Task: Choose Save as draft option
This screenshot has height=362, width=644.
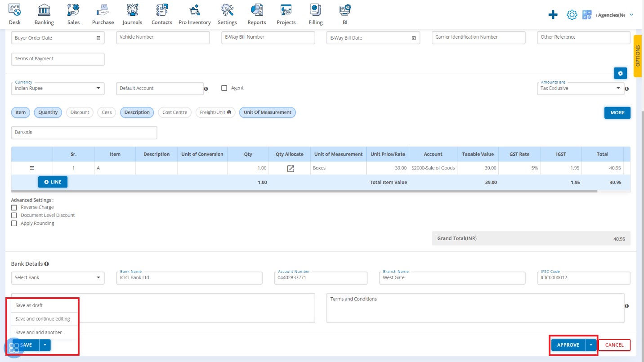Action: coord(45,305)
